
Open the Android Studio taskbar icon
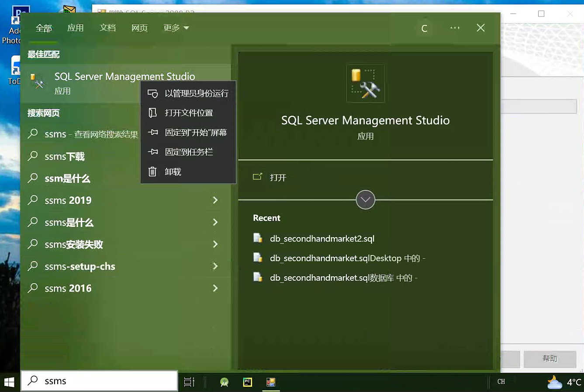225,382
